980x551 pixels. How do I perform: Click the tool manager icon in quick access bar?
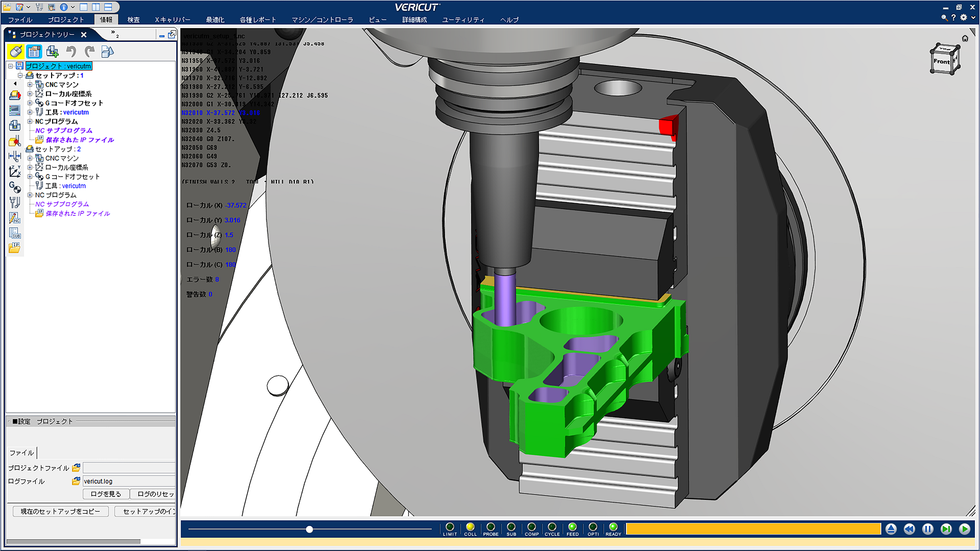39,7
